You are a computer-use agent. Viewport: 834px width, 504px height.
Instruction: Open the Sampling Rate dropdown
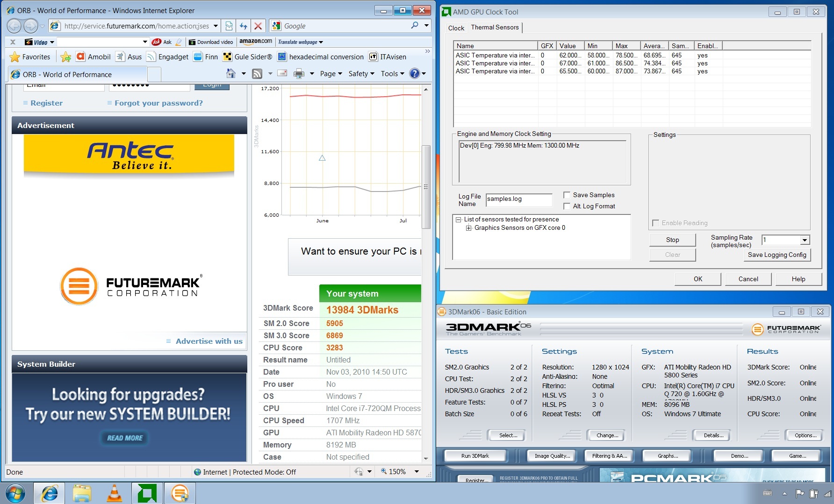point(805,240)
